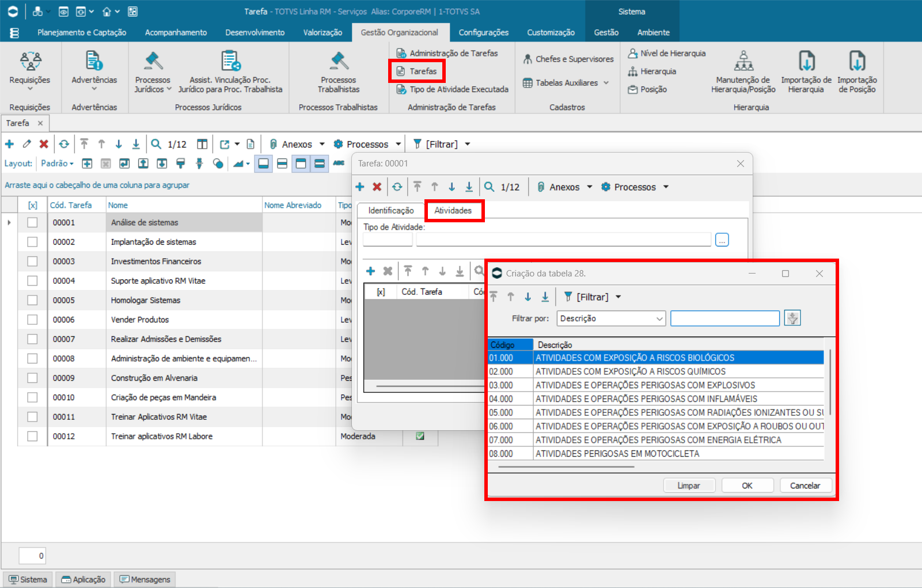Viewport: 922px width, 588px height.
Task: Open the Padrão layout dropdown
Action: [x=57, y=164]
